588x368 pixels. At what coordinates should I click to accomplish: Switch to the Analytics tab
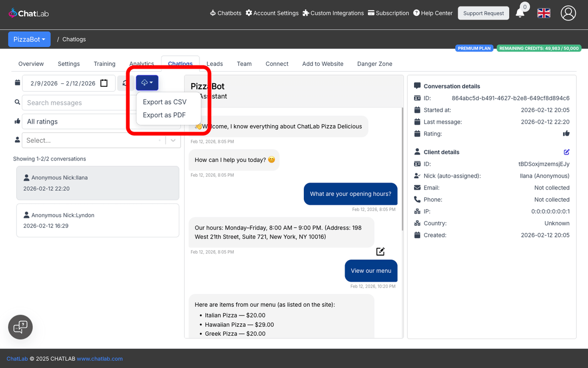point(142,64)
